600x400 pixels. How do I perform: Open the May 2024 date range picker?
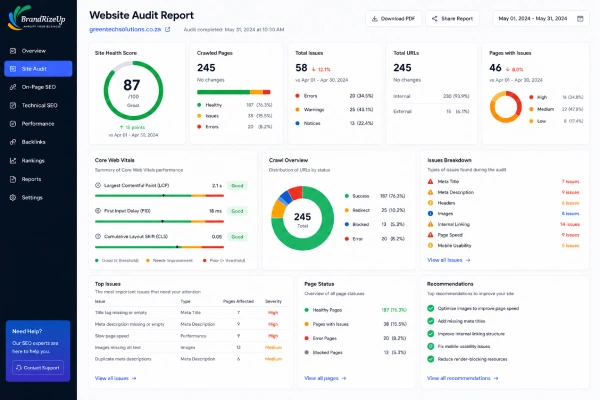click(x=541, y=18)
